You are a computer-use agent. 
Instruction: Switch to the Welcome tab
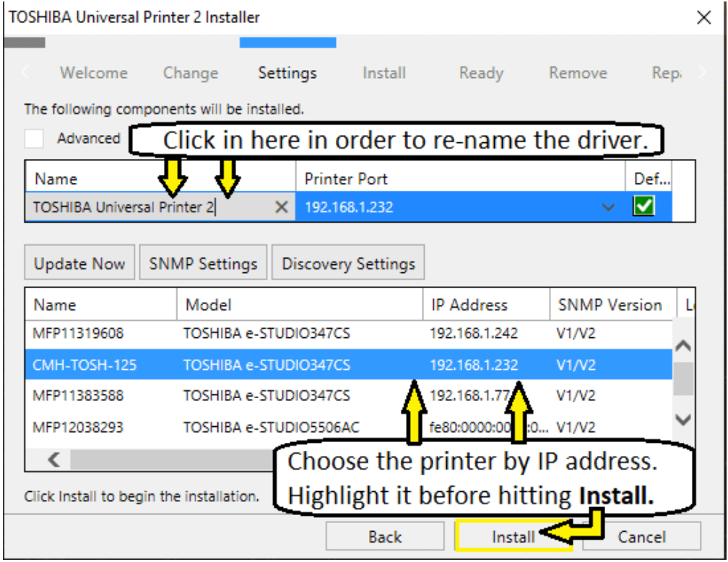pos(93,73)
